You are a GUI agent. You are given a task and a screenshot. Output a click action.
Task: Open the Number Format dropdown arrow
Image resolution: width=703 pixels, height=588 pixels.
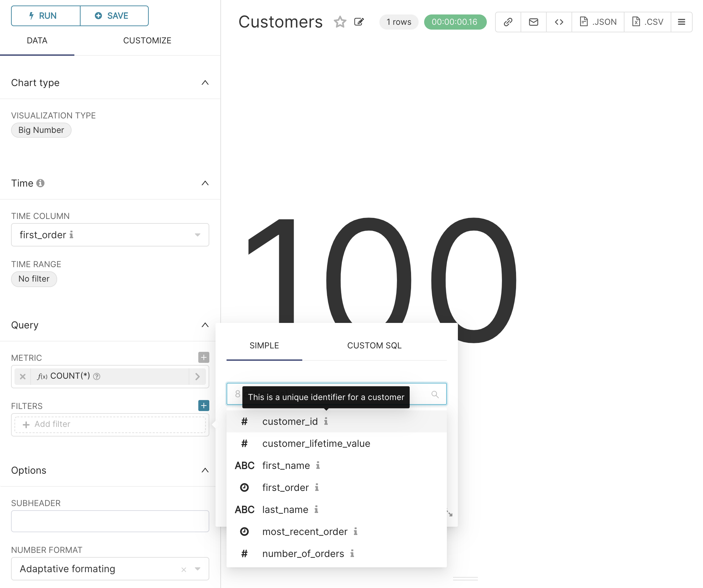tap(197, 569)
